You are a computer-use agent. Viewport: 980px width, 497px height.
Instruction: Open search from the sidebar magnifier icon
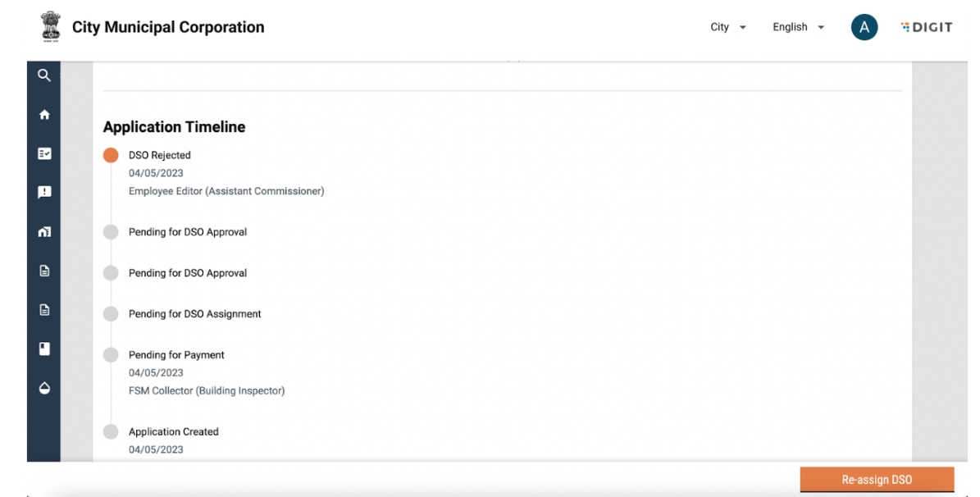tap(44, 75)
